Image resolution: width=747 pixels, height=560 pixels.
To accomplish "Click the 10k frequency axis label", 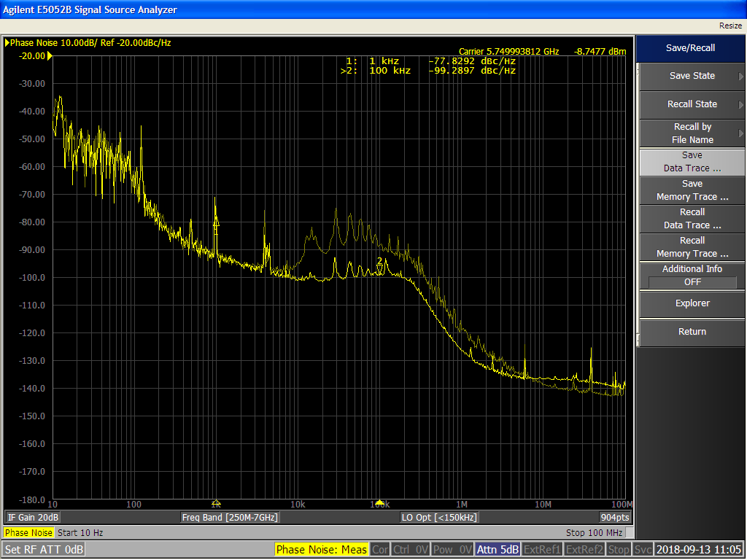I will coord(298,505).
